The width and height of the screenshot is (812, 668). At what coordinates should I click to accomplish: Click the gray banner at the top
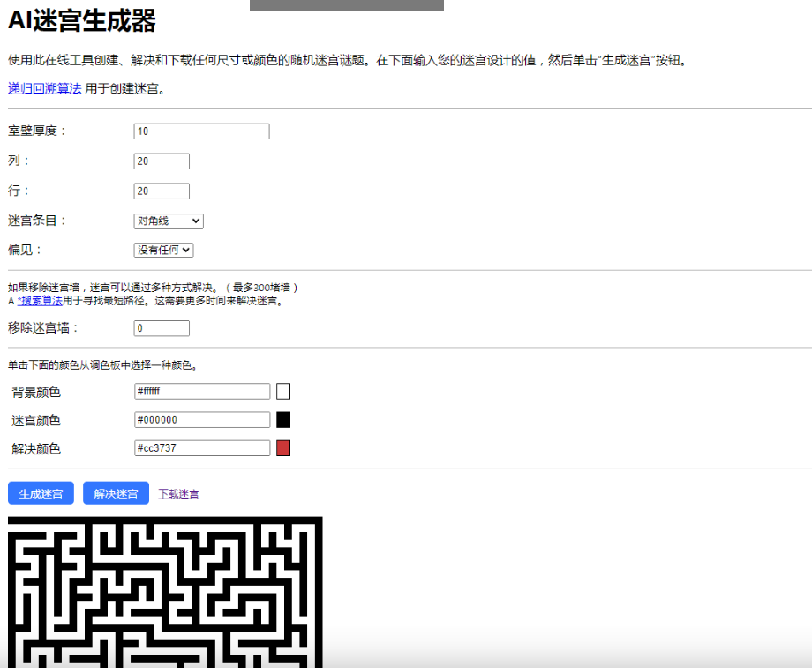(346, 4)
